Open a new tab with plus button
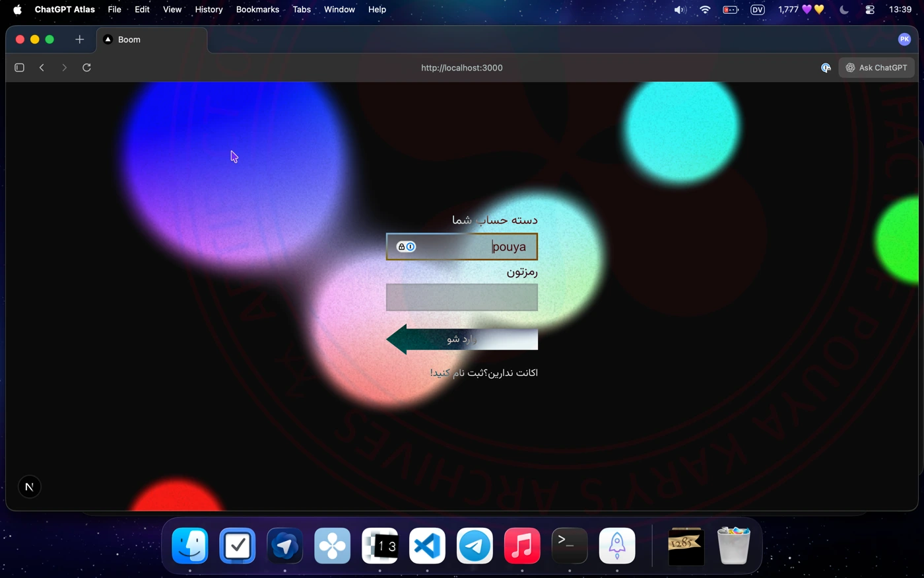Screen dimensions: 924x578 pos(79,40)
